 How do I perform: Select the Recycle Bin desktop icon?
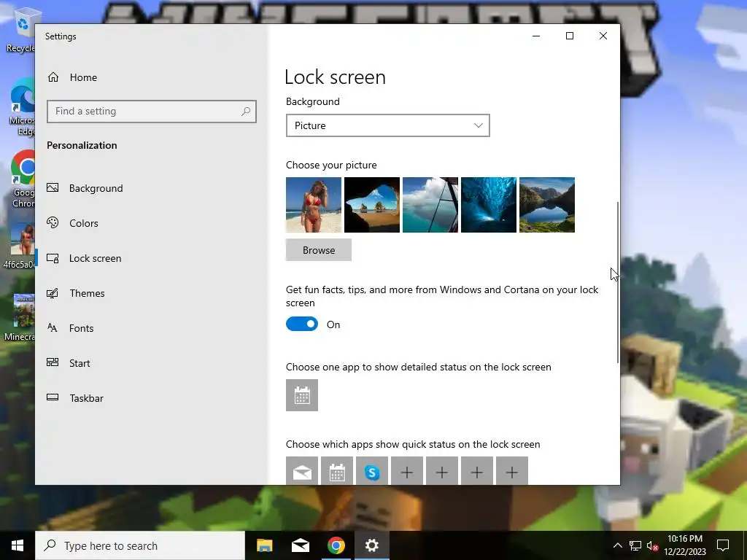coord(21,29)
